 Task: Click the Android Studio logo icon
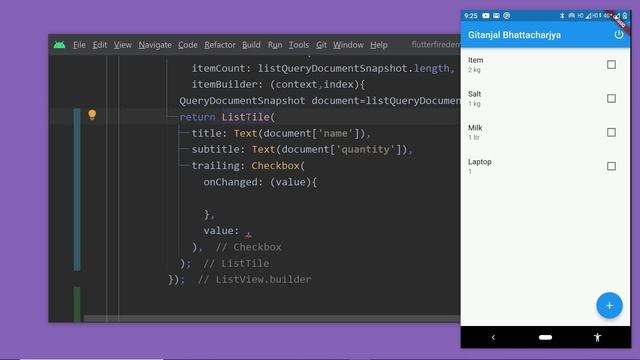pos(59,45)
